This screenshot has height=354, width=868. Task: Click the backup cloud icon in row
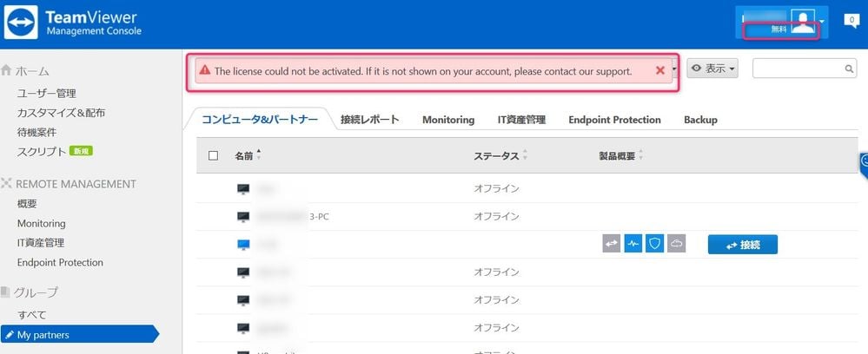(677, 244)
